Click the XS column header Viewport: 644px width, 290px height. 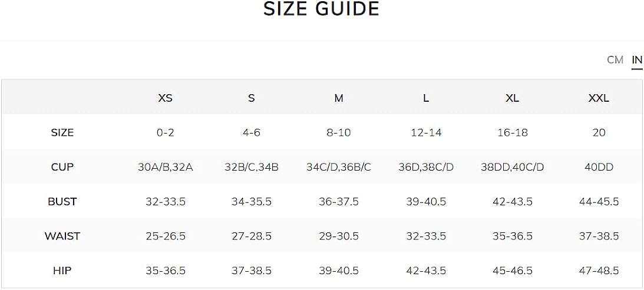point(166,98)
